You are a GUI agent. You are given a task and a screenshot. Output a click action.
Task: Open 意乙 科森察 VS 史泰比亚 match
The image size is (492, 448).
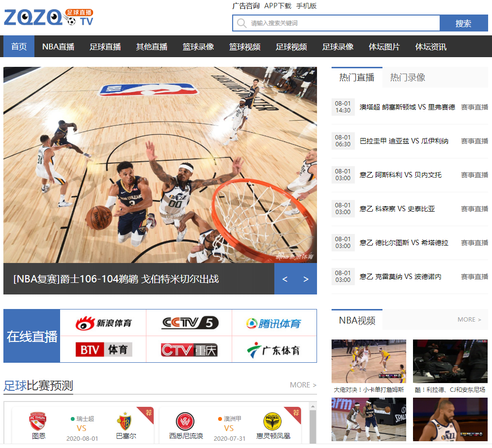coord(397,209)
